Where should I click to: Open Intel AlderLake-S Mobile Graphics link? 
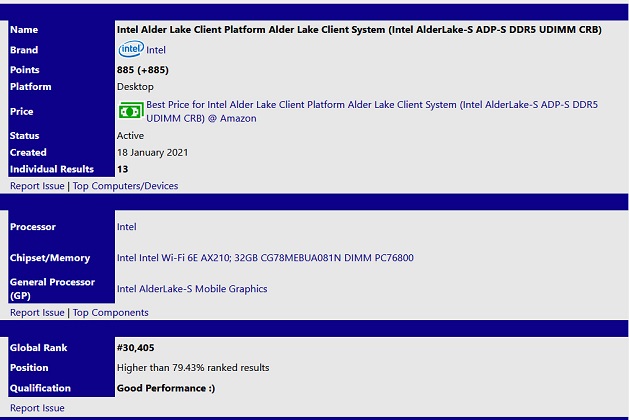pos(192,289)
